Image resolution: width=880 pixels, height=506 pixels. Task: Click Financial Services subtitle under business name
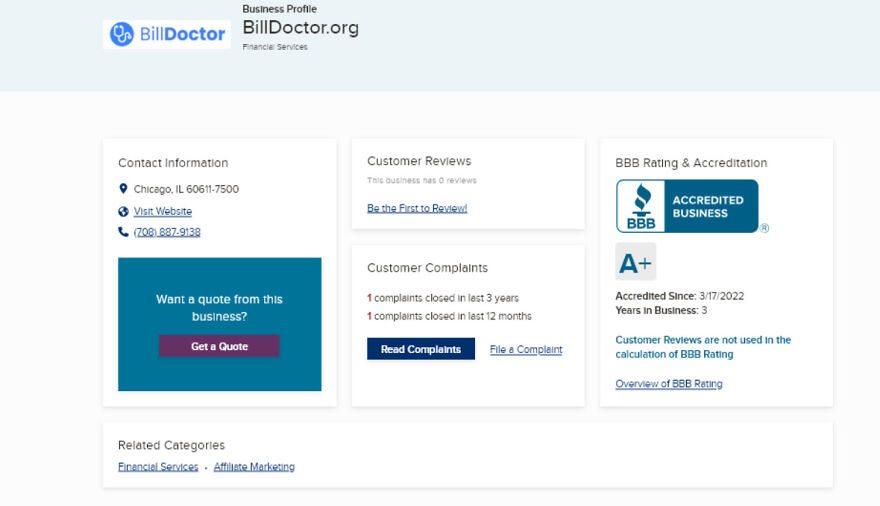pos(275,47)
